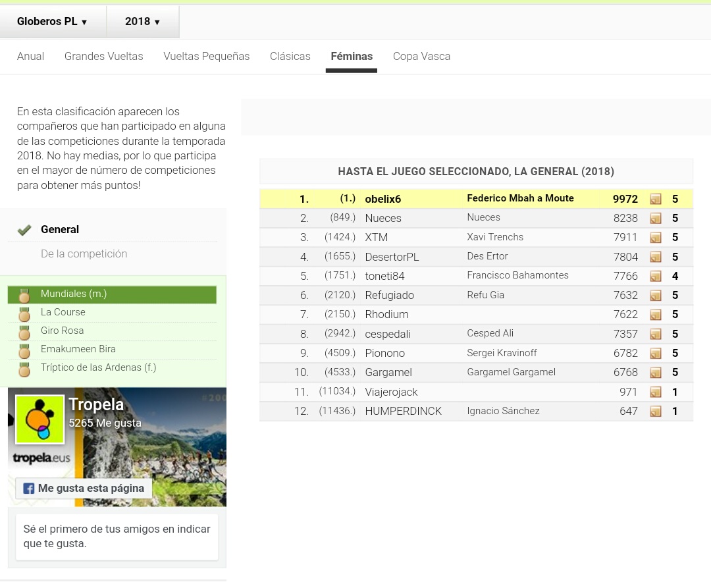Open detail icon in obelix6 row
711x588 pixels.
[655, 199]
